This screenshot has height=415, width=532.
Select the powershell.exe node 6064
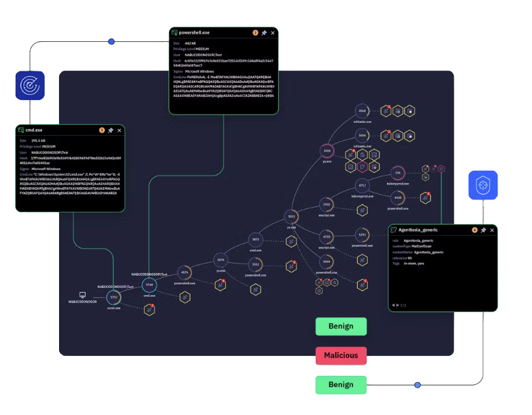coord(327,261)
